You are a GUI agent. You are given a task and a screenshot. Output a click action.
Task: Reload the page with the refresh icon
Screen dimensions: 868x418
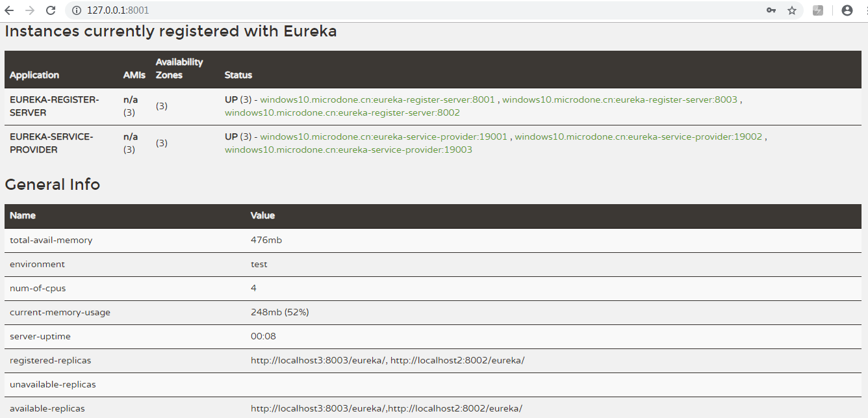[x=51, y=10]
